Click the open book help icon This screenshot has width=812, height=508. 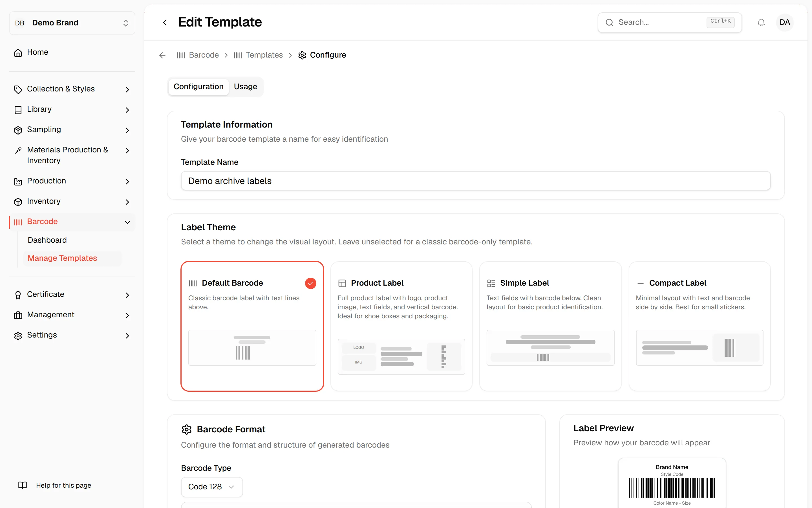[x=23, y=485]
